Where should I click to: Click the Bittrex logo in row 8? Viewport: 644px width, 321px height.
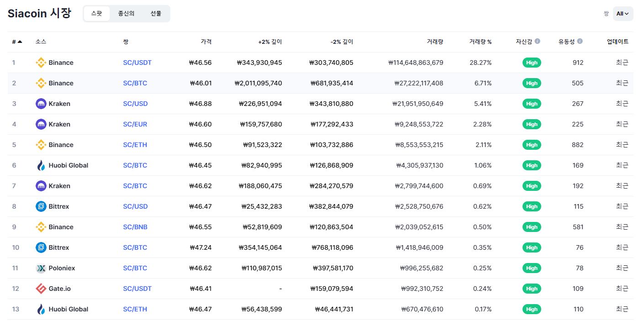pyautogui.click(x=41, y=206)
